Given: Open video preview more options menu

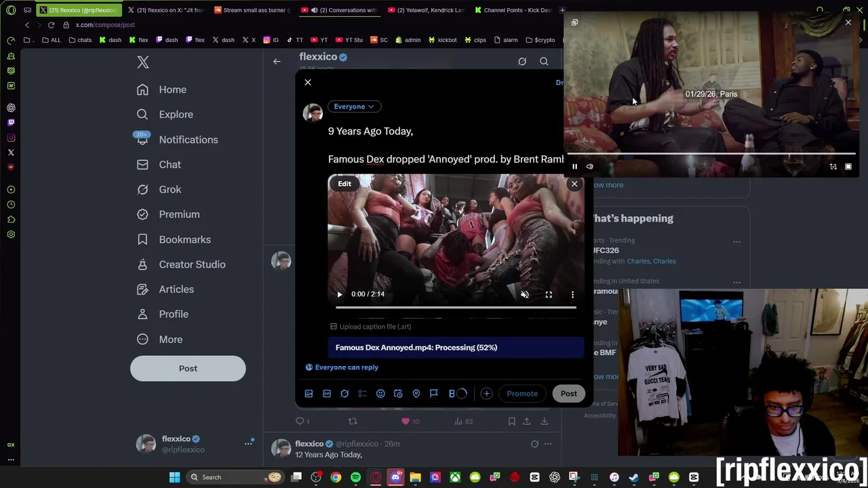Looking at the screenshot, I should [x=572, y=294].
